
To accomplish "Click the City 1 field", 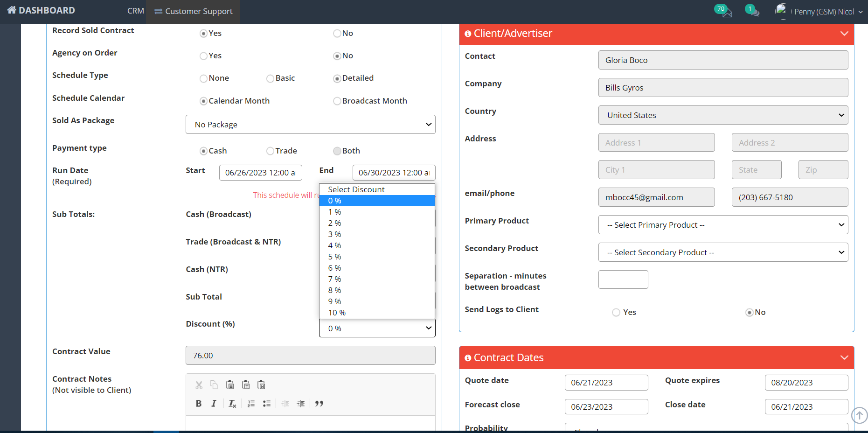I will (x=657, y=170).
